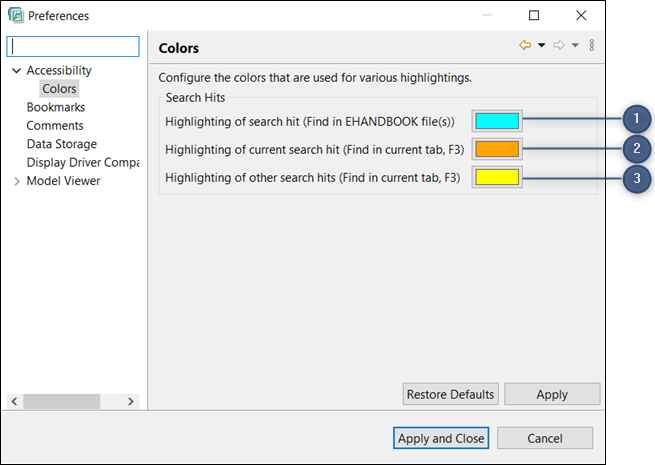Collapse the Accessibility tree node
The image size is (655, 465).
[16, 71]
